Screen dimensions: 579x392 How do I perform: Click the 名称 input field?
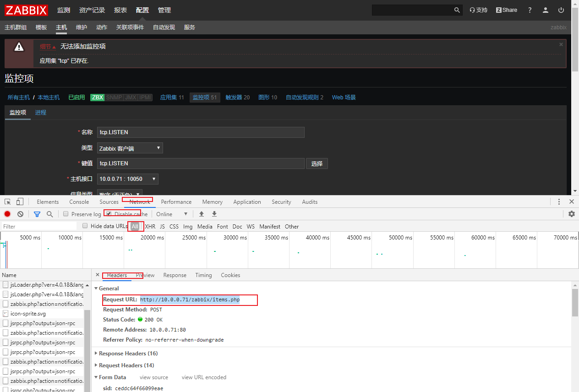pyautogui.click(x=201, y=132)
